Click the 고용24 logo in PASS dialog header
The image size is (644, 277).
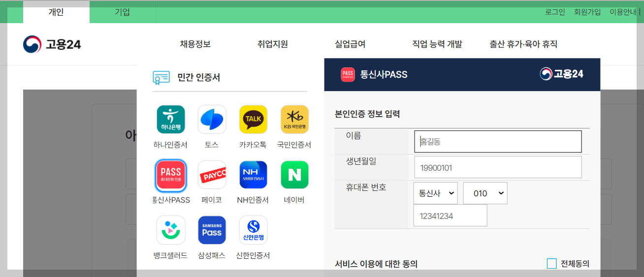pyautogui.click(x=562, y=74)
